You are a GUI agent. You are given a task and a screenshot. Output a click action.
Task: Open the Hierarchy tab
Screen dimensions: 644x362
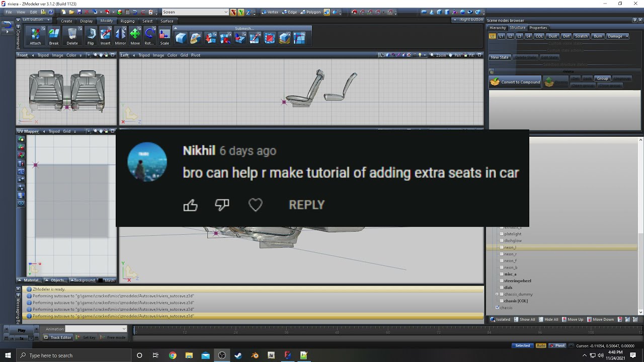[498, 28]
